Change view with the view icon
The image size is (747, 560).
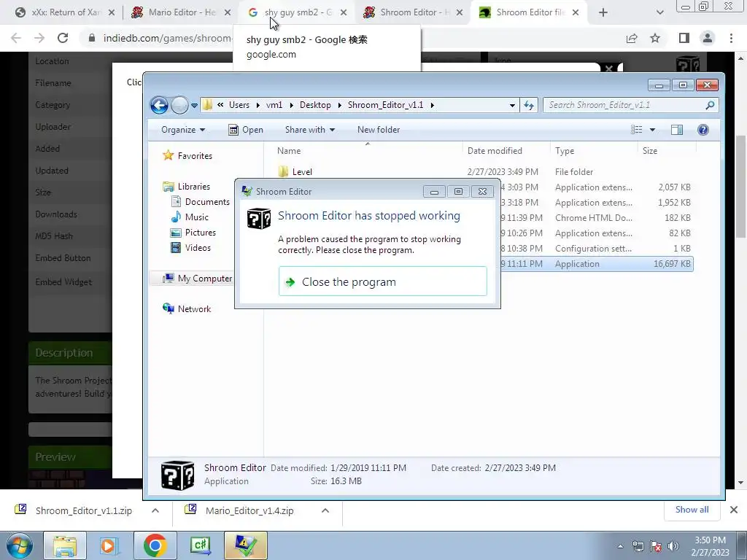point(636,130)
